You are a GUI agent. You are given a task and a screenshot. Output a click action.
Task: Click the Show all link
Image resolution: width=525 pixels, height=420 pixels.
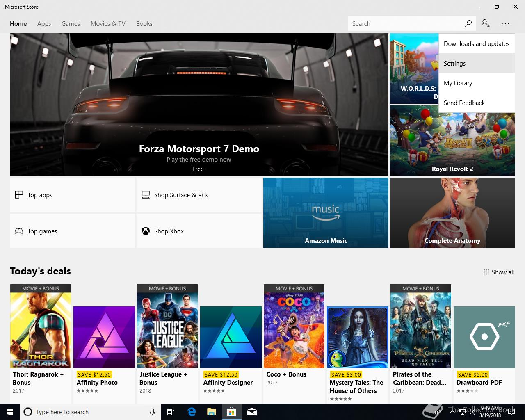(499, 272)
